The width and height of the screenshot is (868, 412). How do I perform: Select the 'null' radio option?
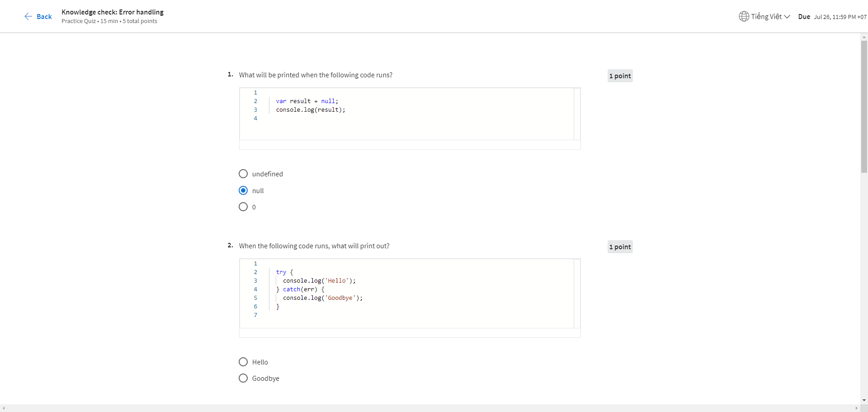click(243, 190)
